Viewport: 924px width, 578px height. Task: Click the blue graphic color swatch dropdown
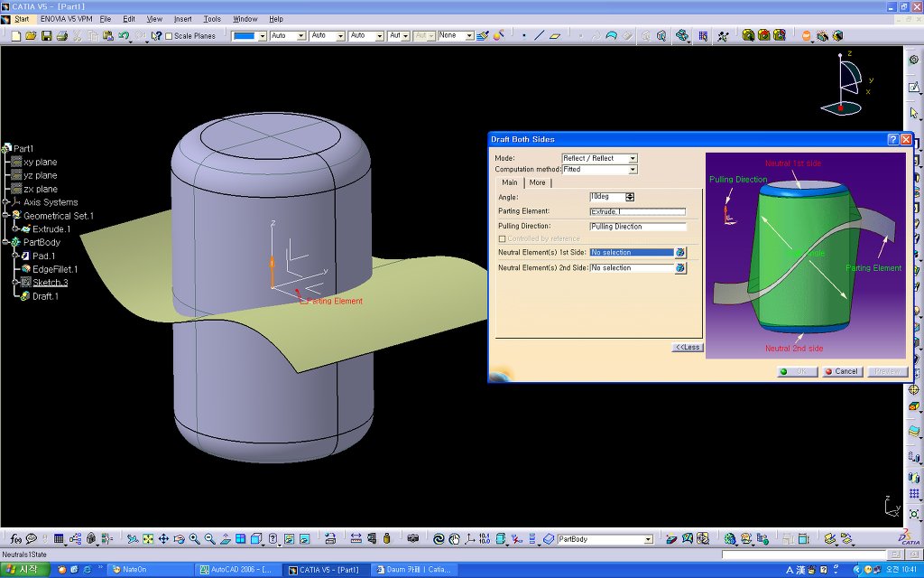tap(263, 36)
